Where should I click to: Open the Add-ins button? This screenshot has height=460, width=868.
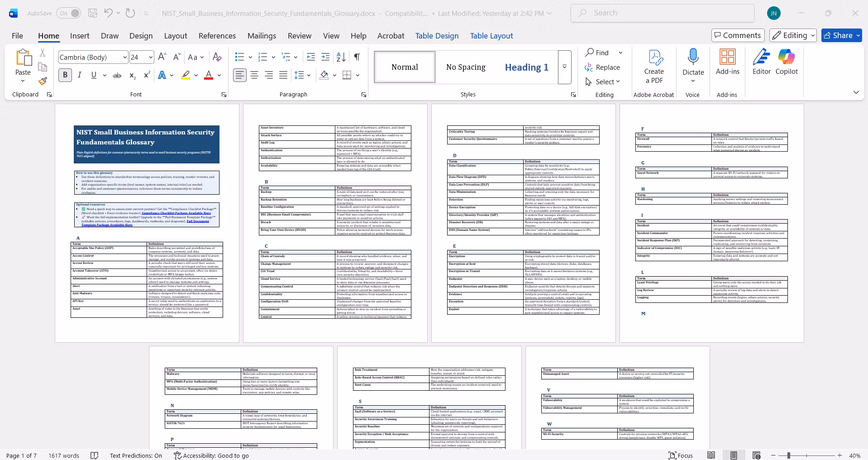click(728, 62)
